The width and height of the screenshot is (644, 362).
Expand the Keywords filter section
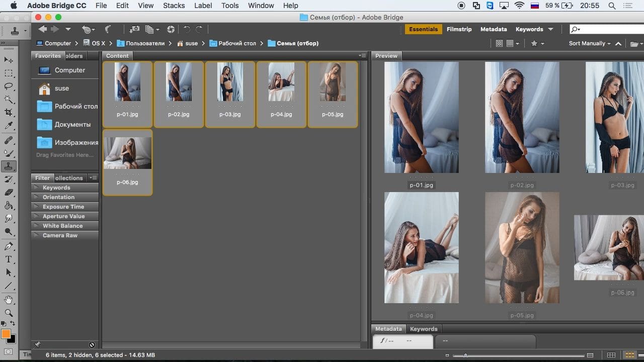click(56, 188)
